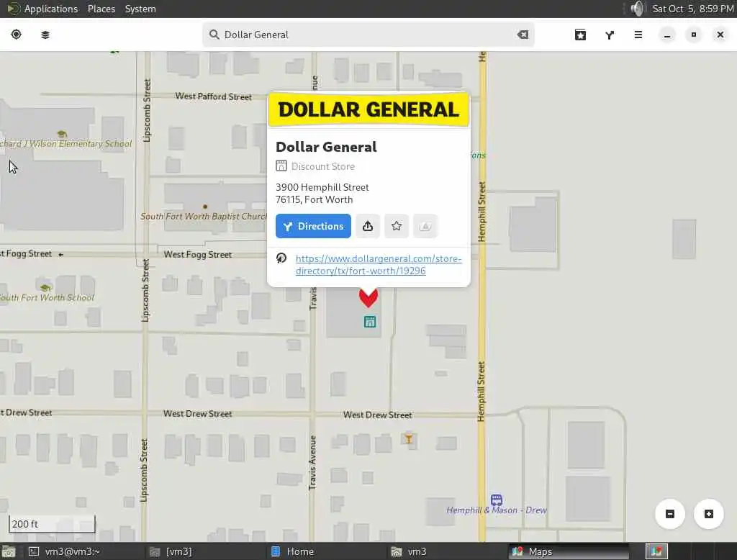This screenshot has width=737, height=560.
Task: Click the Richard J Wilson Elementary School icon
Action: pyautogui.click(x=62, y=134)
